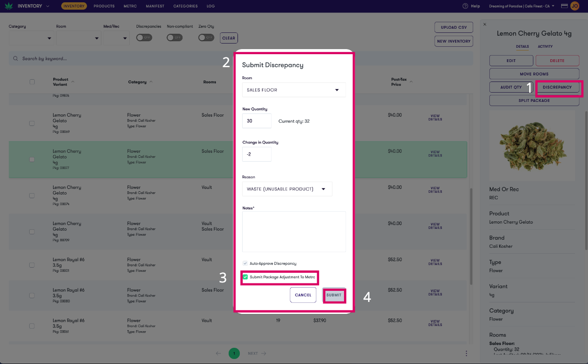Switch to the Details tab
The width and height of the screenshot is (588, 364).
[522, 46]
